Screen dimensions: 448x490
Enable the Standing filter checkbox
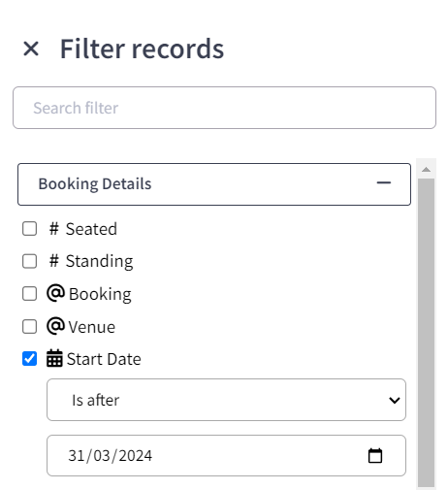(x=29, y=261)
